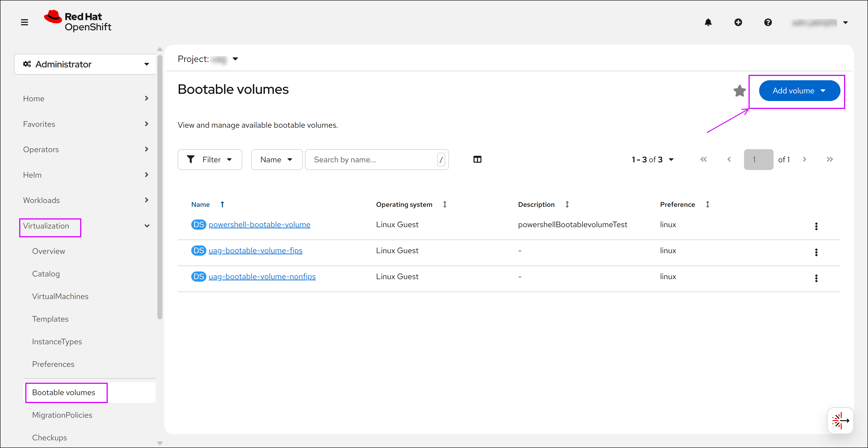Open the Administrator perspective switcher

click(x=85, y=64)
